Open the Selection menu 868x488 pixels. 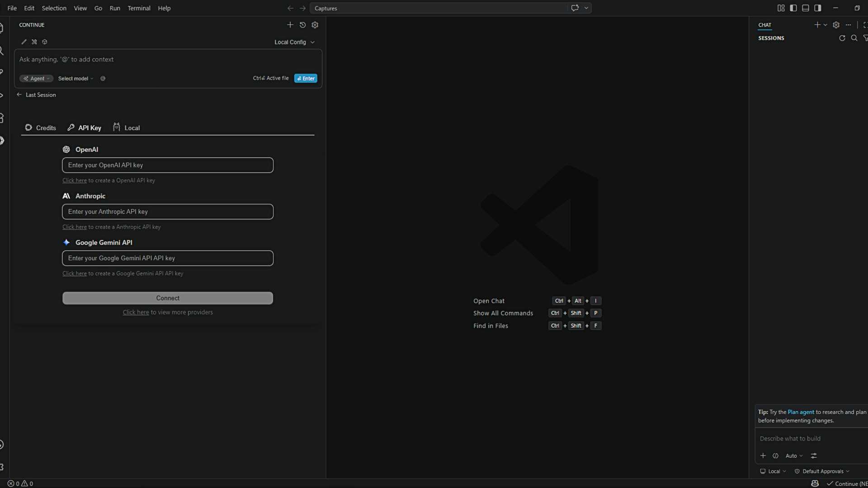(x=54, y=8)
